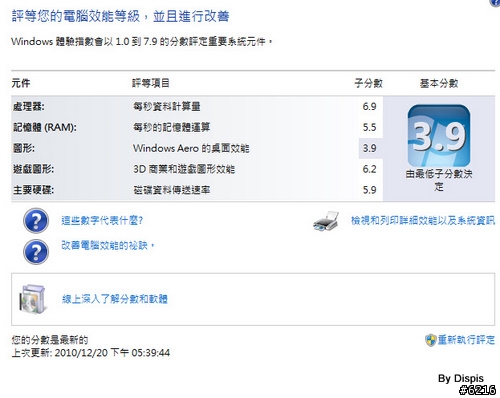Click the software box icon beside 線上深入了解分數和軟體

pyautogui.click(x=32, y=299)
